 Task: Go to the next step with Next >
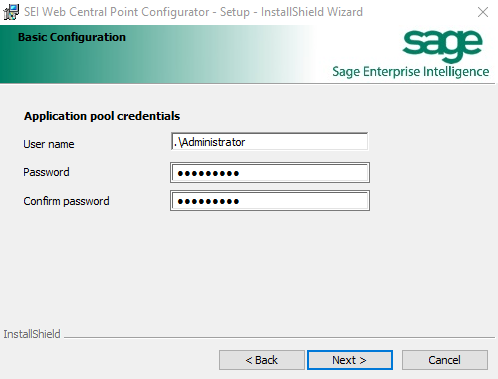pos(350,360)
